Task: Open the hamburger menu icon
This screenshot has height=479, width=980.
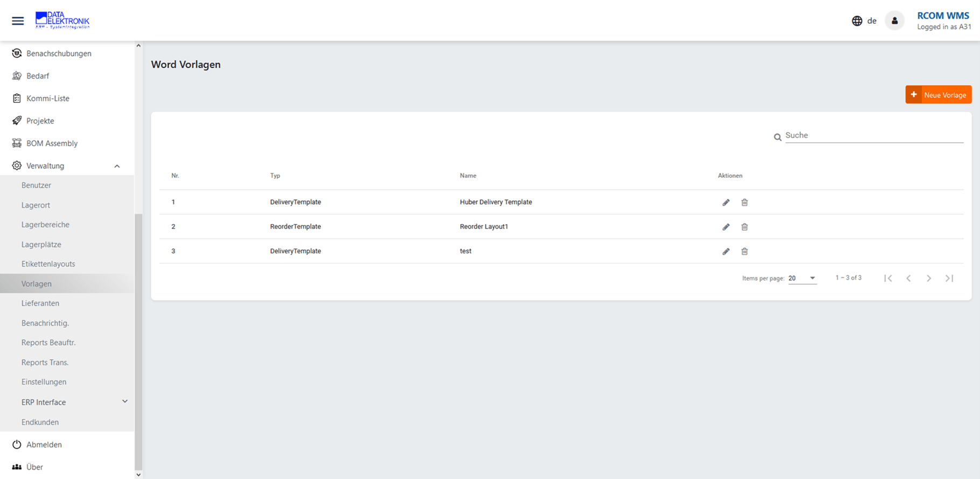Action: pyautogui.click(x=18, y=21)
